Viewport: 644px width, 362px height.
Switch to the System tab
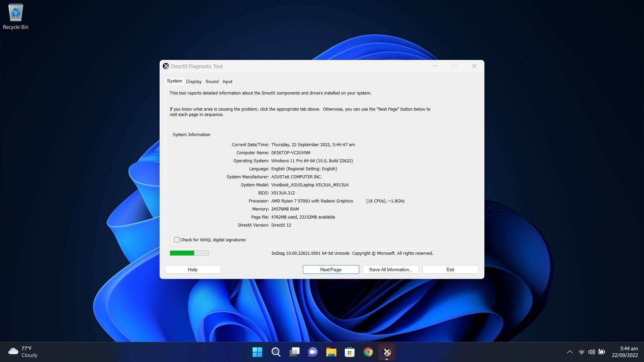click(174, 81)
